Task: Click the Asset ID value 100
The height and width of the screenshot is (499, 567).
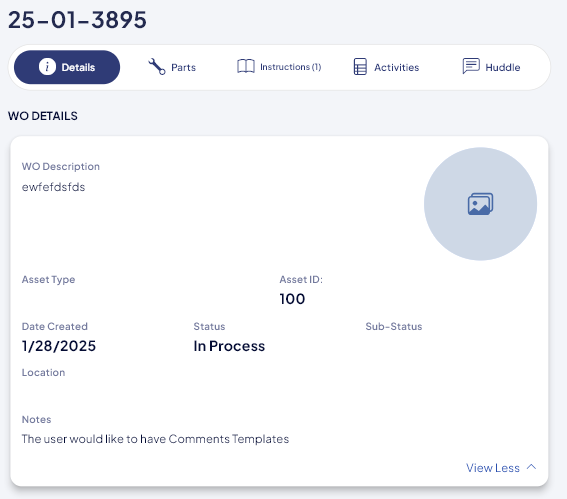Action: pyautogui.click(x=292, y=299)
